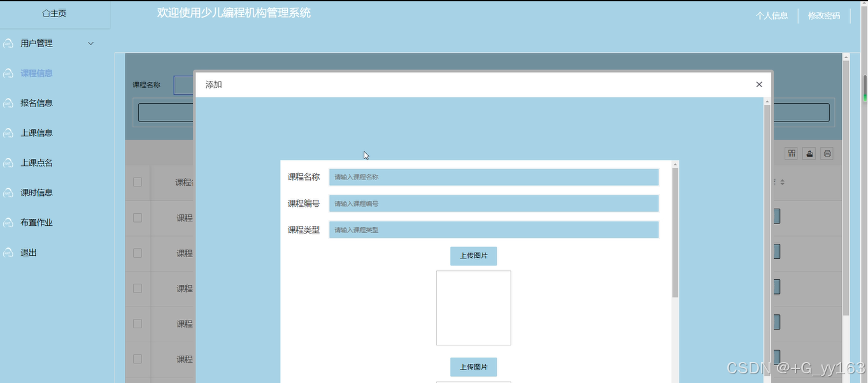This screenshot has height=383, width=868.
Task: Check the third table row checkbox
Action: tap(138, 288)
